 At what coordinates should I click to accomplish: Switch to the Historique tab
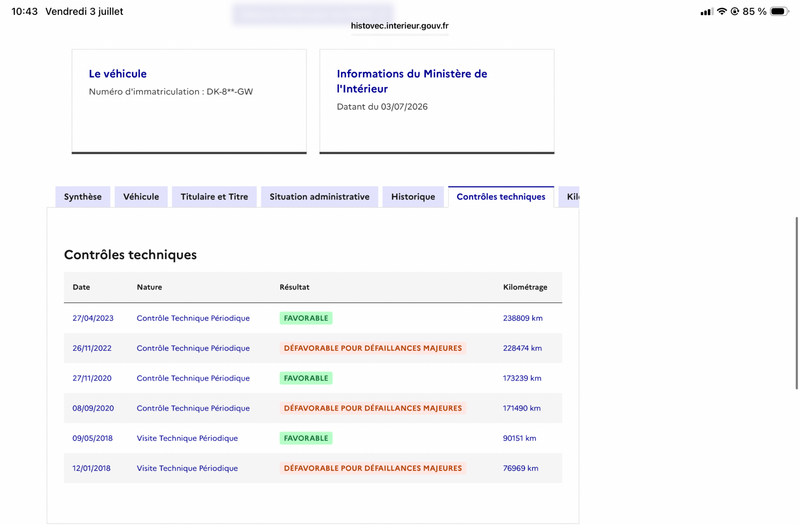pos(413,197)
